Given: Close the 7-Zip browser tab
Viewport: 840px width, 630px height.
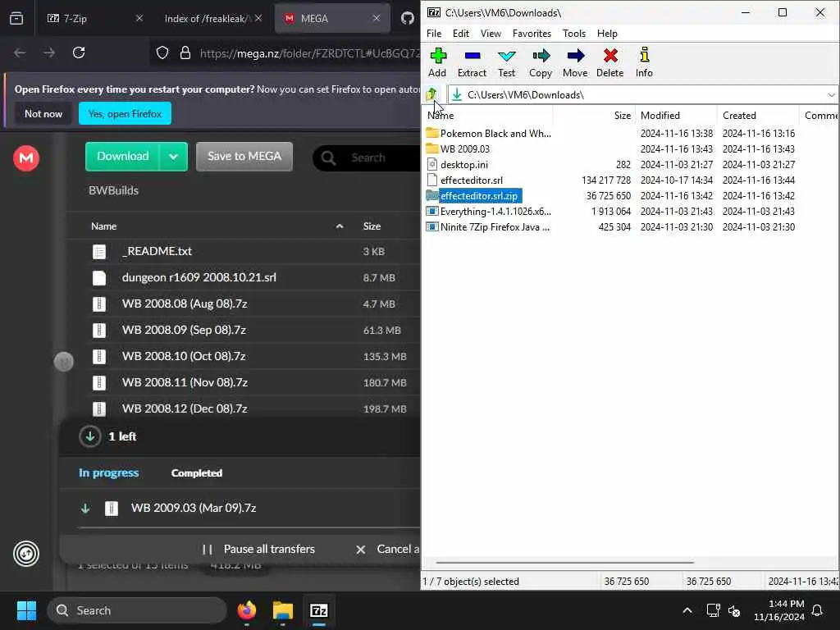Looking at the screenshot, I should [139, 18].
